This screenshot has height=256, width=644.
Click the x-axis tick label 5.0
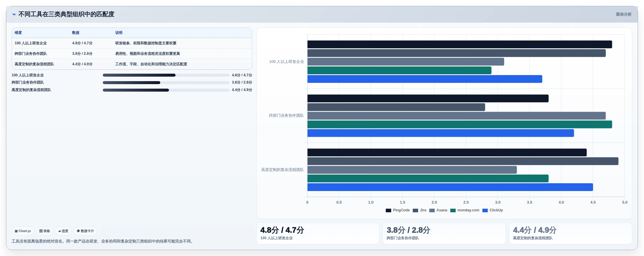625,202
